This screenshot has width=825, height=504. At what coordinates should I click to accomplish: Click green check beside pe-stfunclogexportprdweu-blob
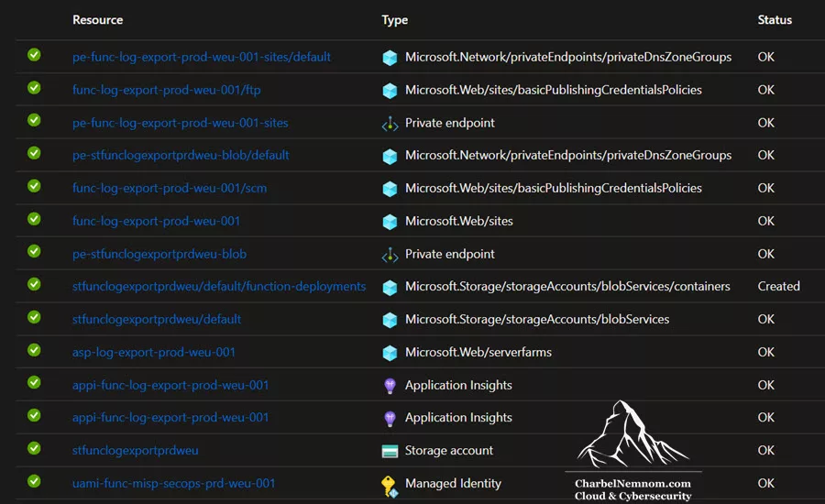[x=34, y=251]
